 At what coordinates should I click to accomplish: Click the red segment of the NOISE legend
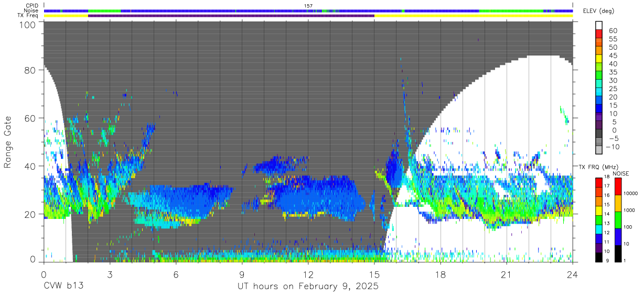pos(618,186)
